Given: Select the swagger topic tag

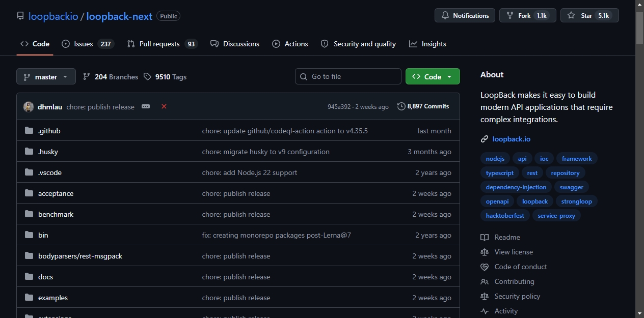Looking at the screenshot, I should [572, 187].
